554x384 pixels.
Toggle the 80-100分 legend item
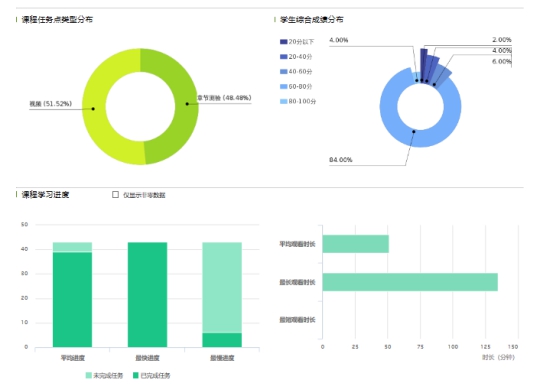point(298,101)
